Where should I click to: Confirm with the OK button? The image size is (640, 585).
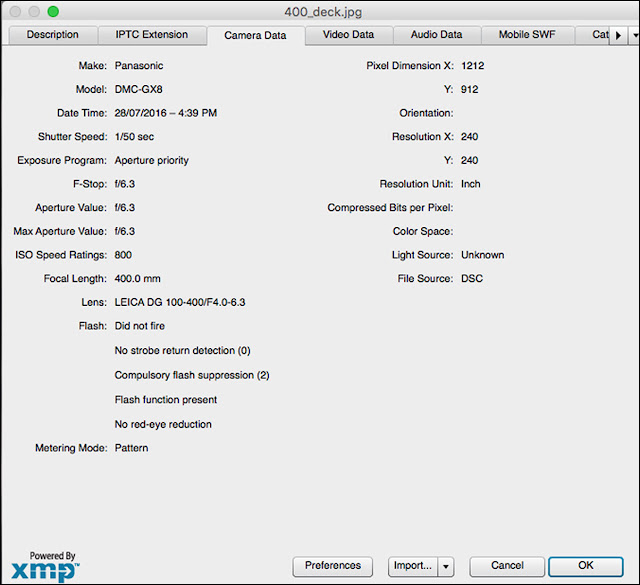click(x=586, y=565)
